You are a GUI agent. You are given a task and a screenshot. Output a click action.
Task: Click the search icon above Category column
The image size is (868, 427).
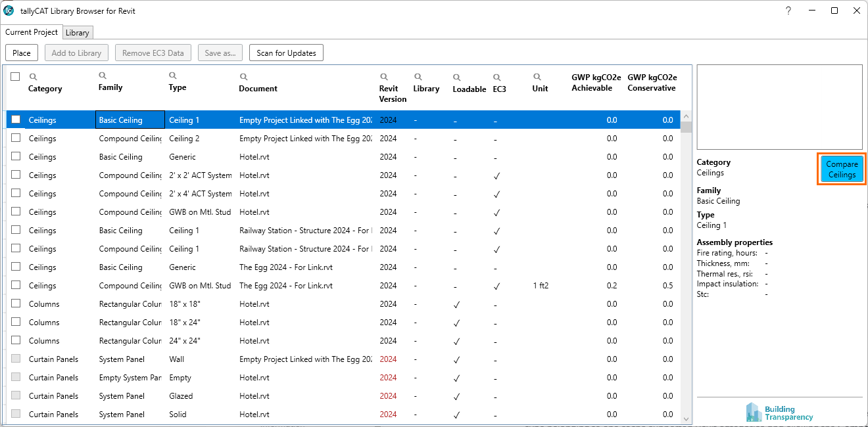click(x=34, y=77)
